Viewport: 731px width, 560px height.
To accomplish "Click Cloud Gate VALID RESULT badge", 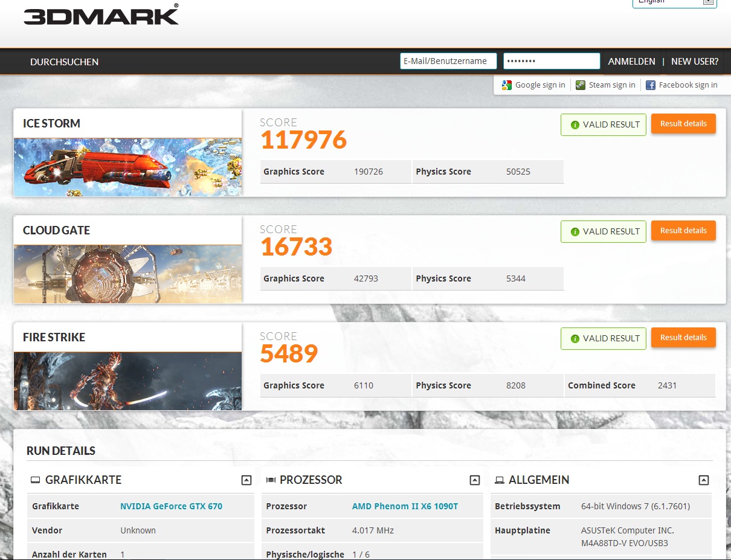I will [x=604, y=231].
